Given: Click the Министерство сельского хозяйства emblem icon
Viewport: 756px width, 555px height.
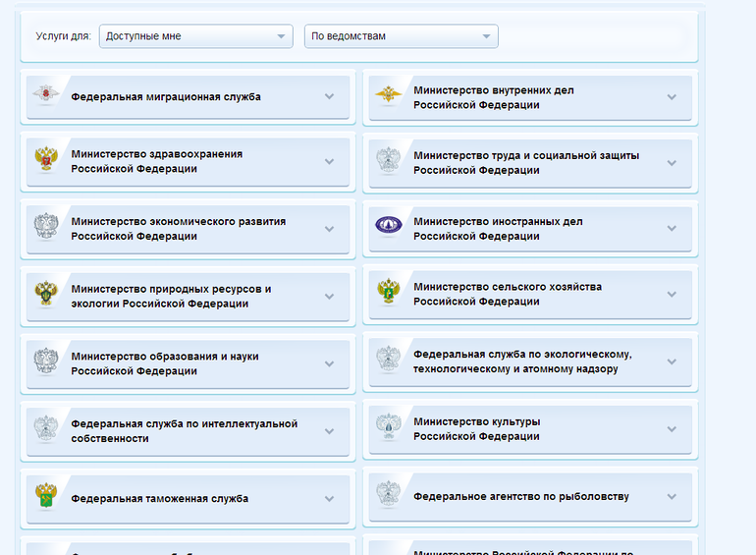Looking at the screenshot, I should click(x=389, y=292).
